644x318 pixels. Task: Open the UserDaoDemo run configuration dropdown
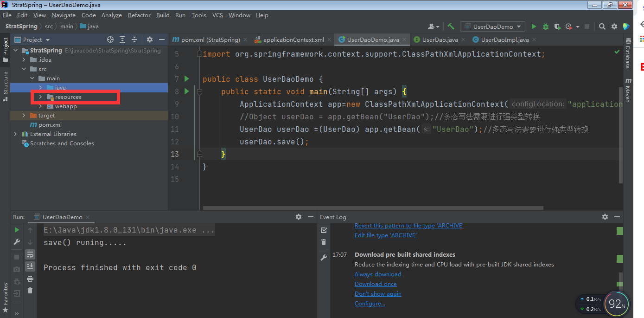point(492,26)
